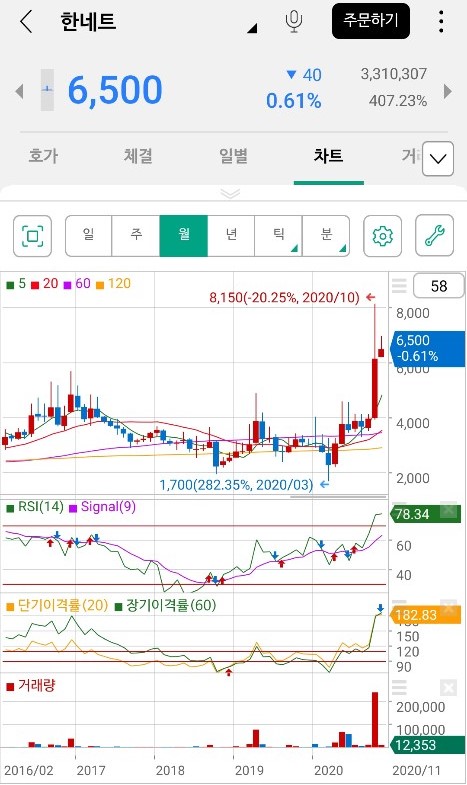Open the 한네트 stock selector triangle

(252, 29)
